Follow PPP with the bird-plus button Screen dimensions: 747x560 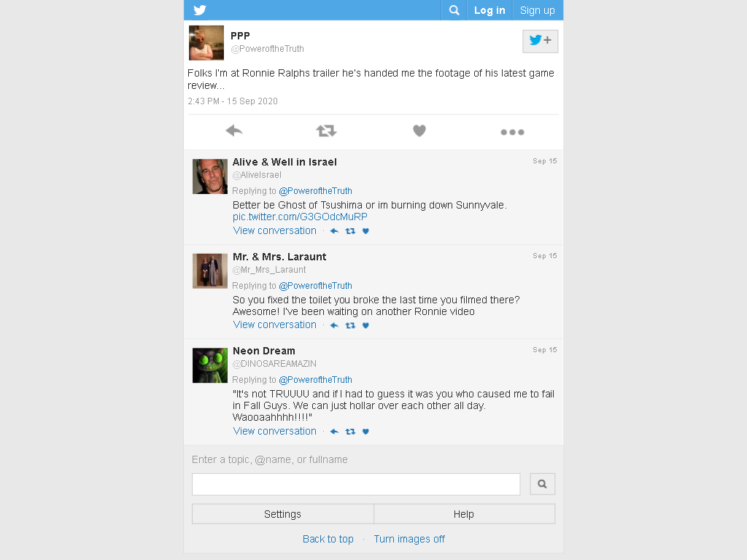click(x=541, y=41)
